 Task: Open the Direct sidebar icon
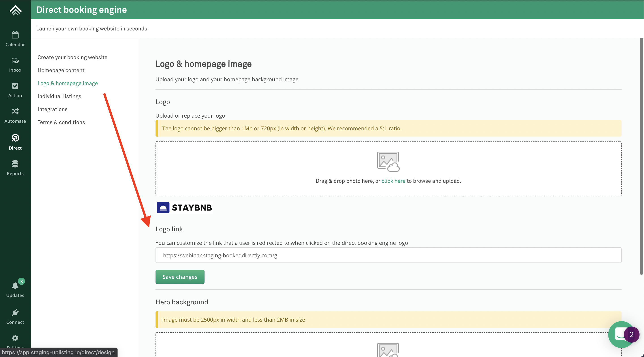pyautogui.click(x=15, y=138)
